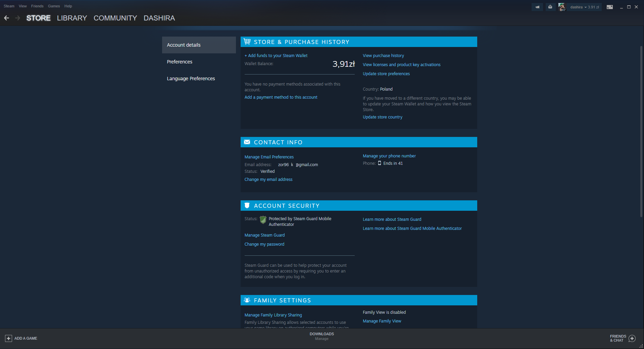This screenshot has height=349, width=644.
Task: Open the Friends menu
Action: [x=37, y=6]
